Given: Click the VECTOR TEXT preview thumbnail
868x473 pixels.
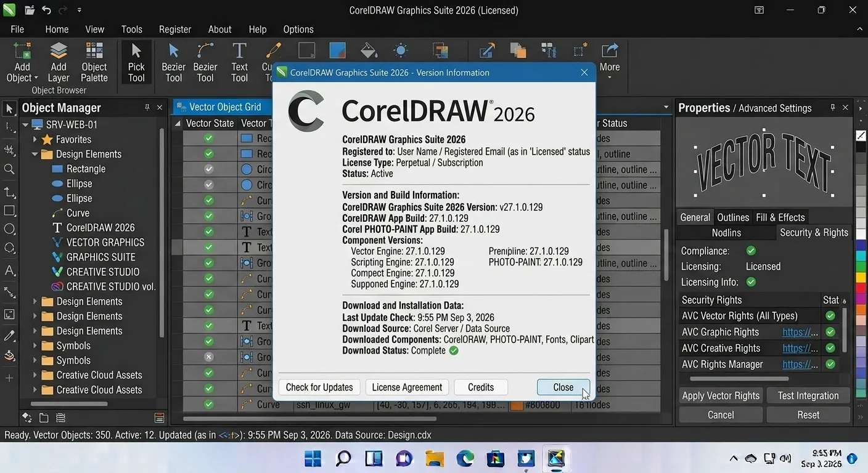Looking at the screenshot, I should (x=763, y=163).
